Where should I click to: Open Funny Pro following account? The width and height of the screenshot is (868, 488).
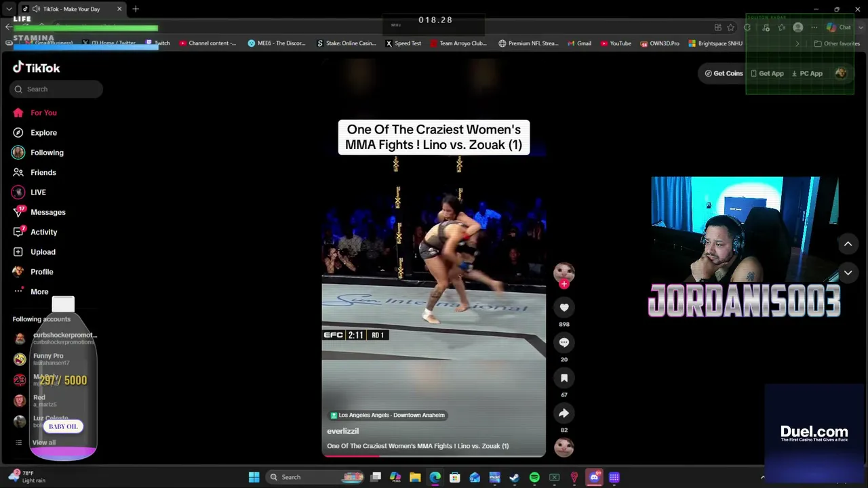[x=42, y=359]
